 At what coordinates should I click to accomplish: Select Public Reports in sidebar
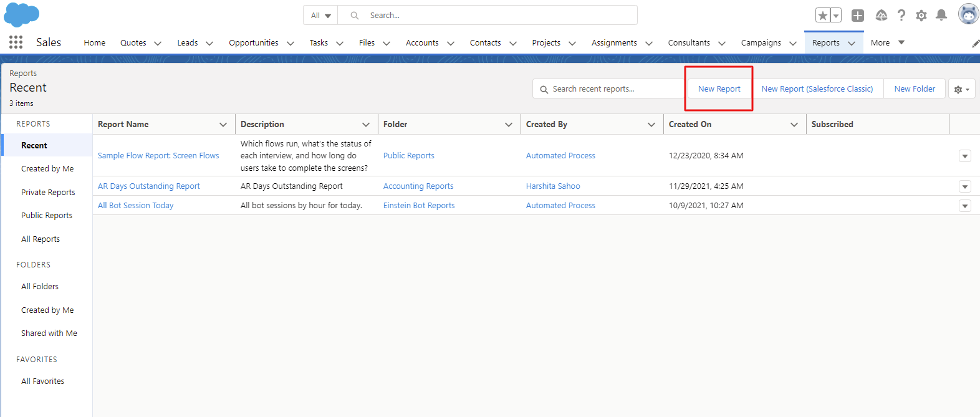point(47,216)
